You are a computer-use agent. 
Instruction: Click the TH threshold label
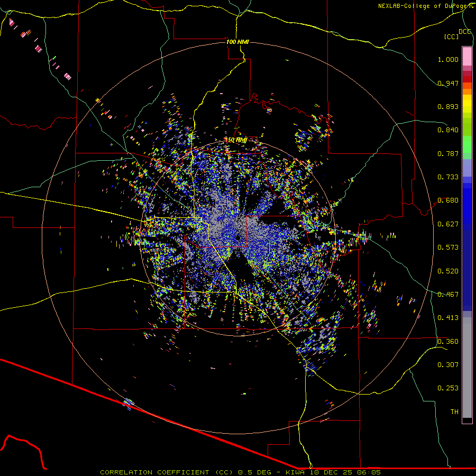(x=454, y=412)
